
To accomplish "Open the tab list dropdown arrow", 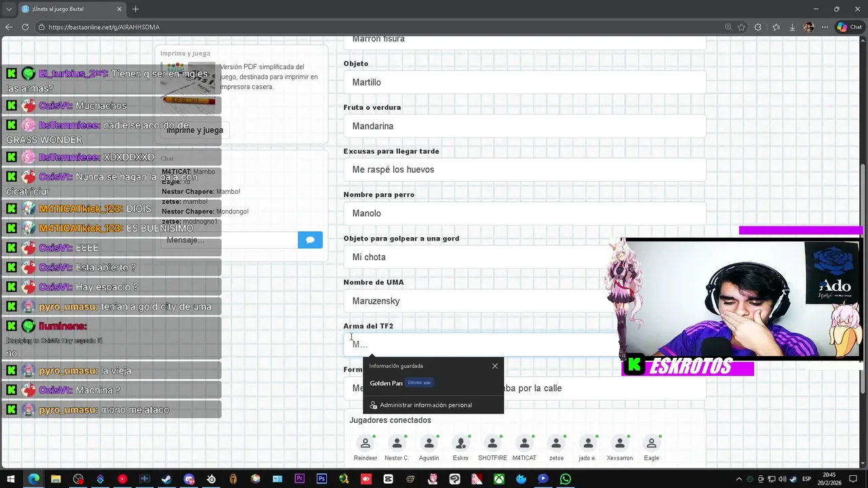I will point(9,9).
